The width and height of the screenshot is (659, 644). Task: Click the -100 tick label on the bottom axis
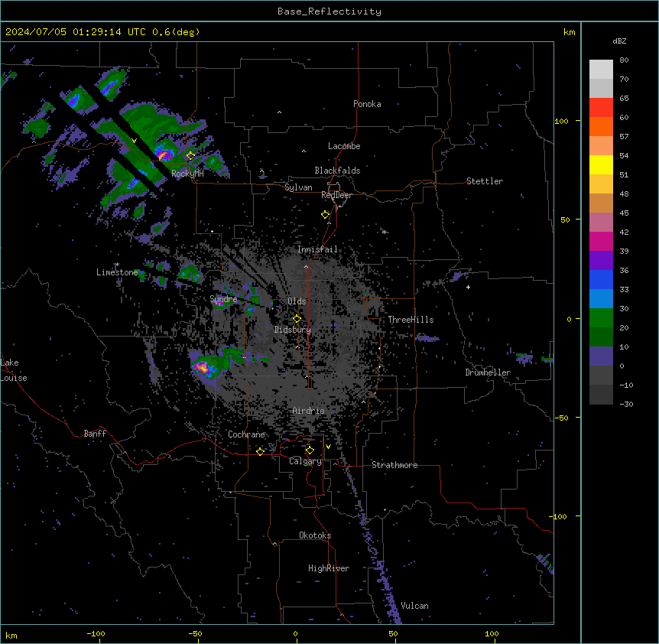point(96,633)
